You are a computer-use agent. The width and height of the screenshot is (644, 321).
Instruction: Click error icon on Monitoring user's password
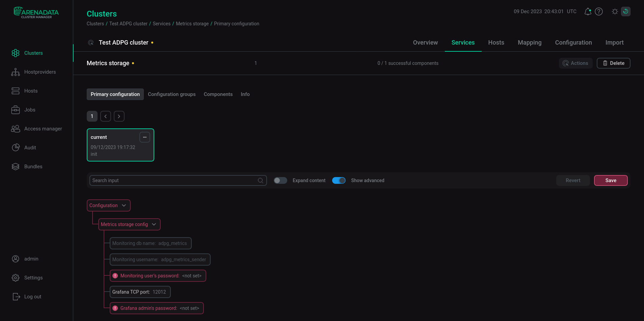[x=115, y=276]
